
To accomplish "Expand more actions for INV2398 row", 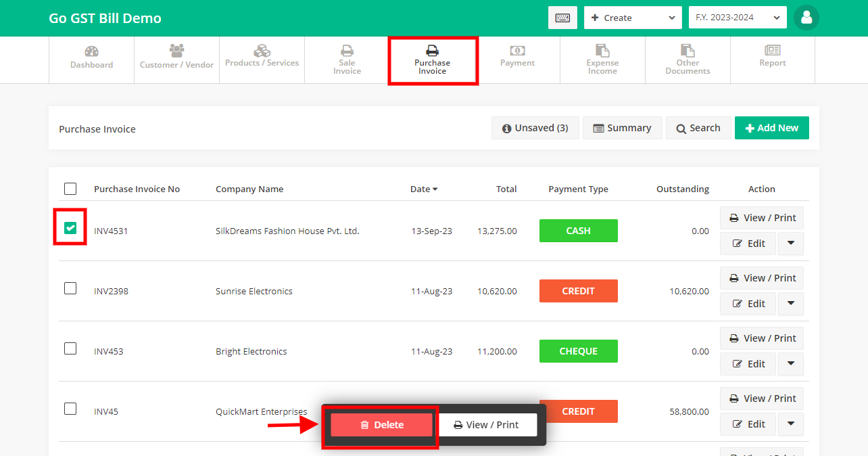I will [790, 303].
